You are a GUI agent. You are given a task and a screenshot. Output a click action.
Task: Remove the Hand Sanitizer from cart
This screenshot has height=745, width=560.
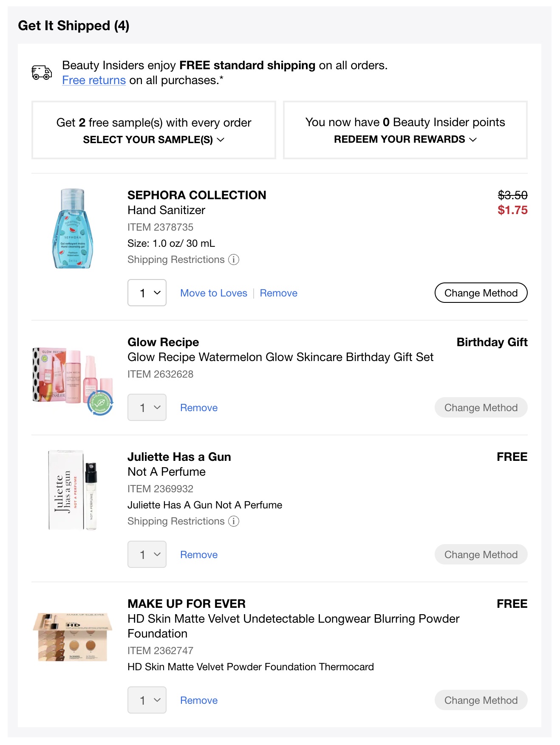point(278,293)
